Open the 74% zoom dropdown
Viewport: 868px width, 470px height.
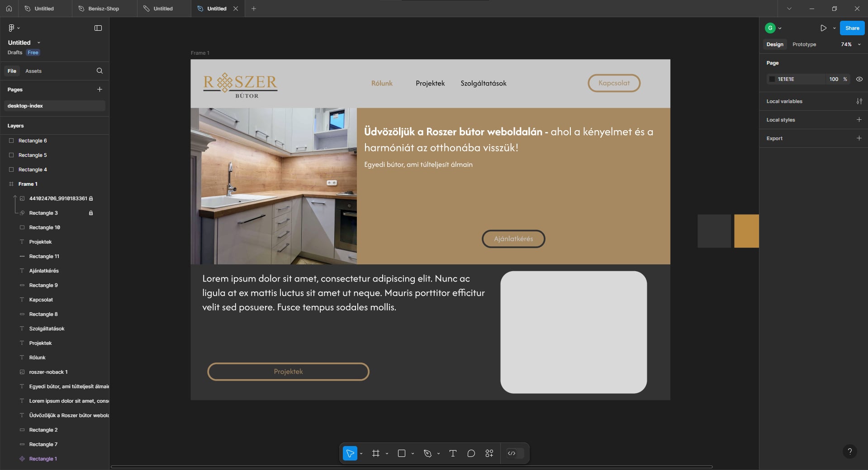click(850, 44)
